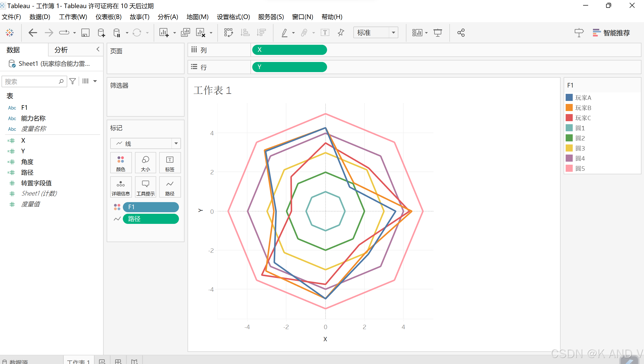
Task: Click the 玩家B orange legend swatch
Action: pos(569,108)
